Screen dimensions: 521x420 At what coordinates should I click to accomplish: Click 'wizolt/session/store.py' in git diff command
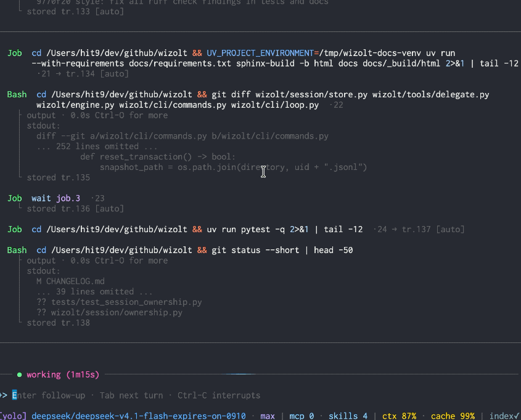[x=311, y=95]
